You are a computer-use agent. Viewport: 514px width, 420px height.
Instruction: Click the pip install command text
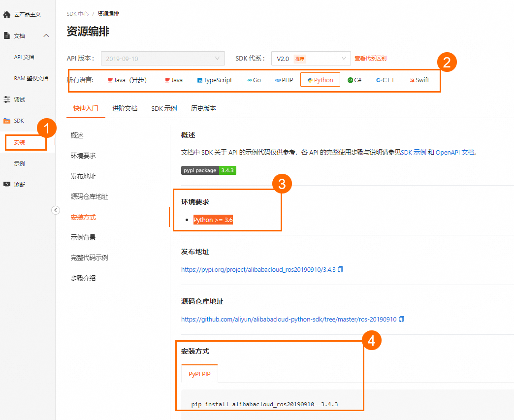(x=264, y=404)
